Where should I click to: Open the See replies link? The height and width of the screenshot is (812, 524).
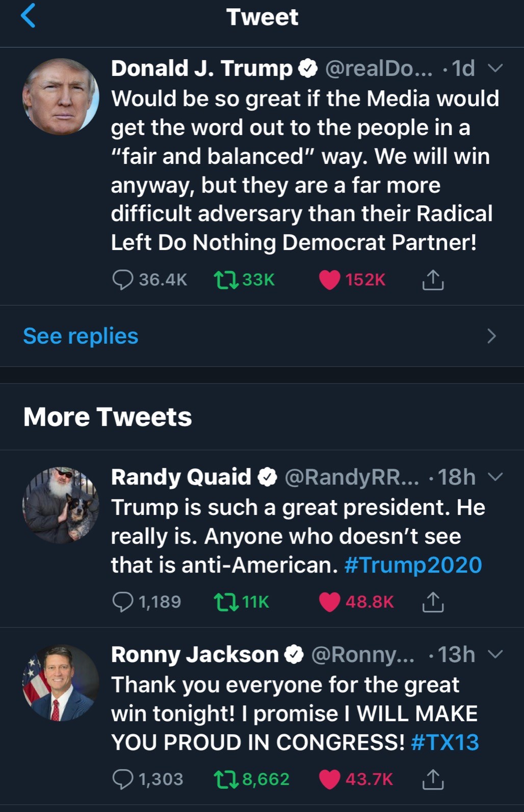(x=81, y=336)
